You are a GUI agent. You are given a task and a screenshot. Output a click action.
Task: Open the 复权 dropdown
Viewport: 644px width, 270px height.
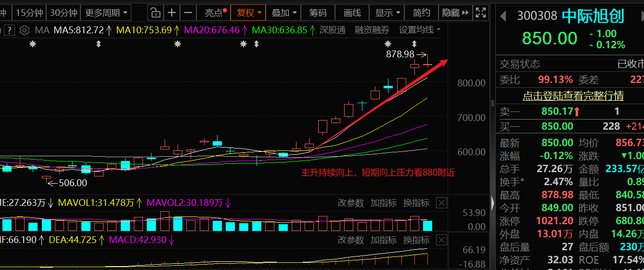click(248, 13)
